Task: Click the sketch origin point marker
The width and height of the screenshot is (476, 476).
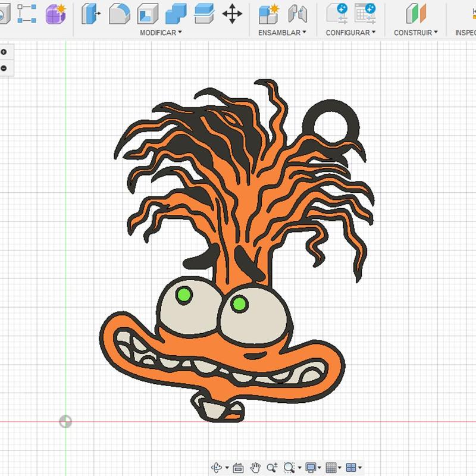Action: tap(65, 421)
